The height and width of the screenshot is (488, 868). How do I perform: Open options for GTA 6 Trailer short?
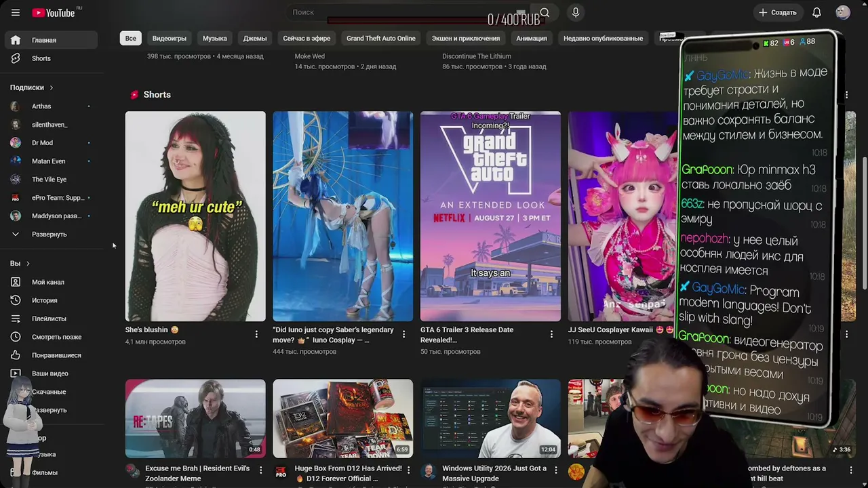pyautogui.click(x=551, y=334)
